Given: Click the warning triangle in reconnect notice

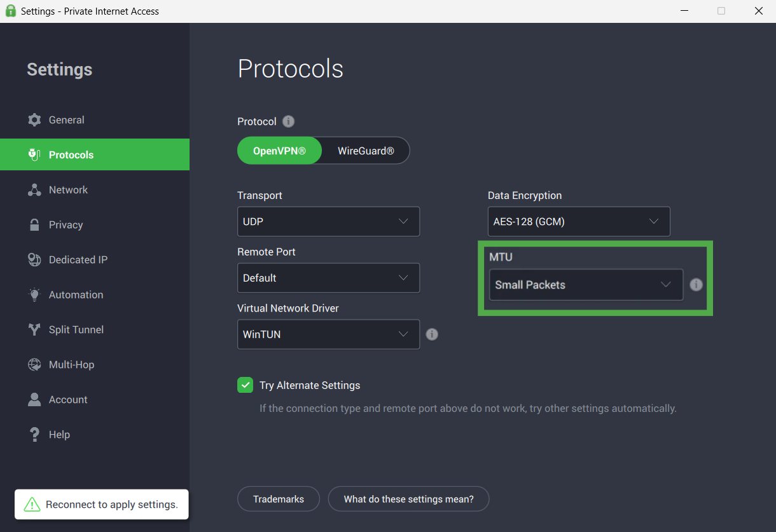Looking at the screenshot, I should tap(32, 505).
